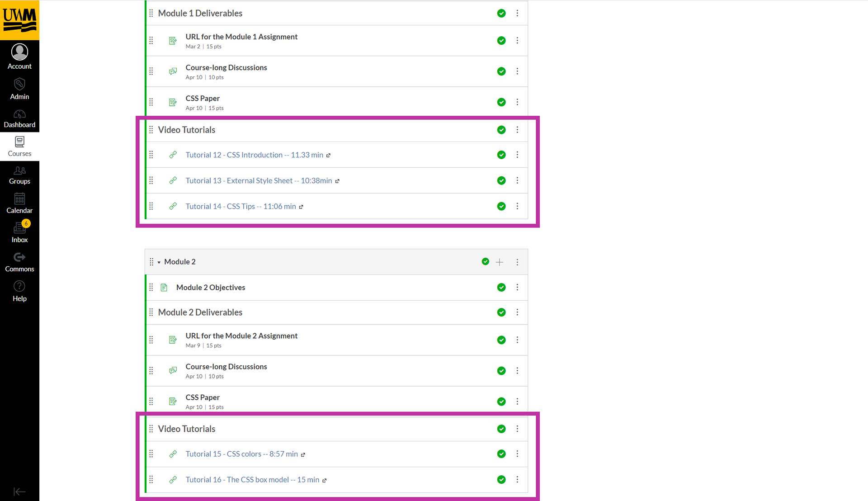Open the Admin navigation item
This screenshot has height=501, width=868.
[19, 89]
